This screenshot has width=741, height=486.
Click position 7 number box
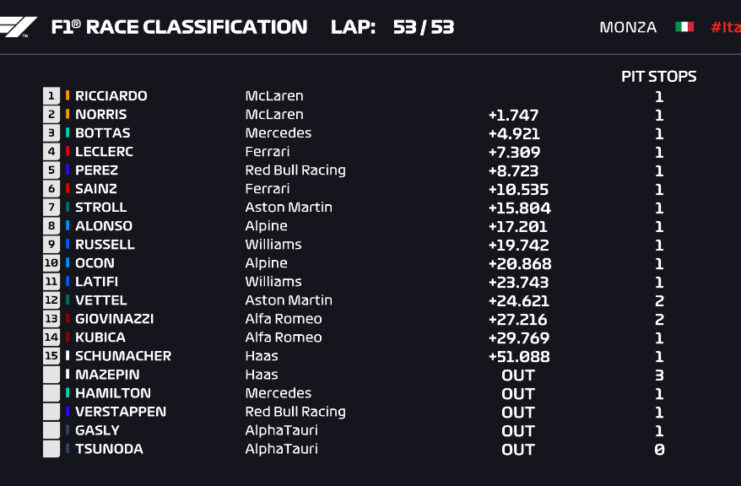point(51,207)
